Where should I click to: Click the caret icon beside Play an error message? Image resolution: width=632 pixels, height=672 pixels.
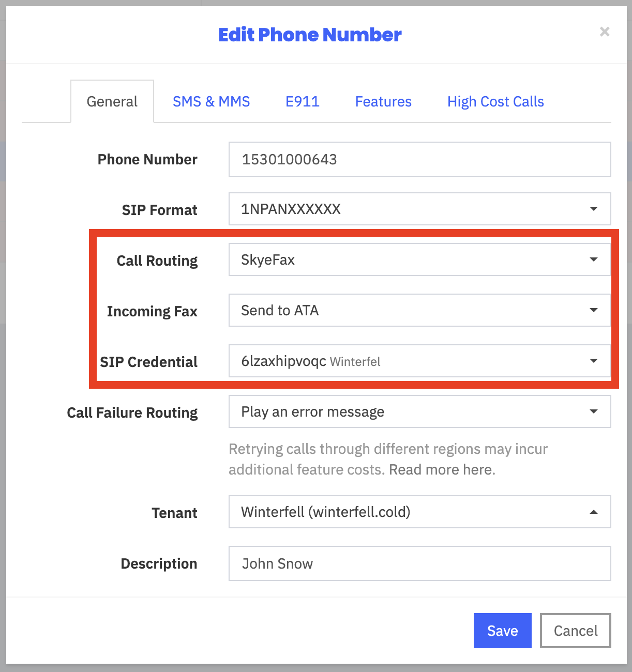click(x=594, y=411)
